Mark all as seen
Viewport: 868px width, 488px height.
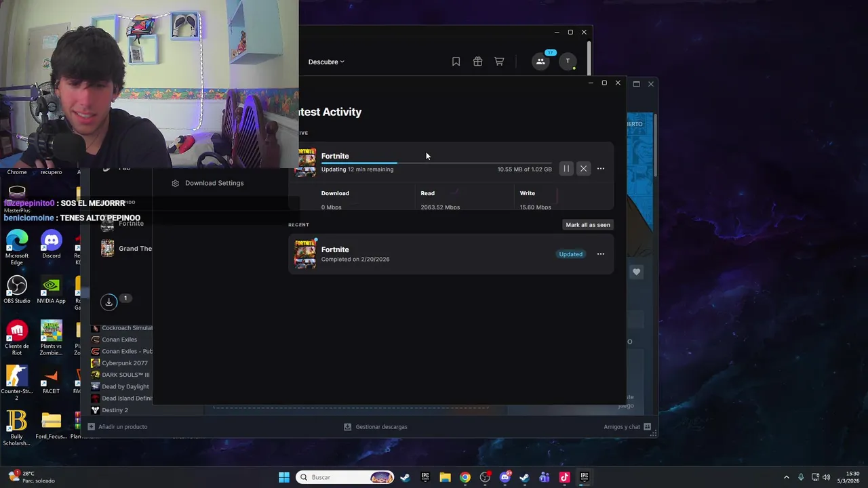pyautogui.click(x=588, y=225)
